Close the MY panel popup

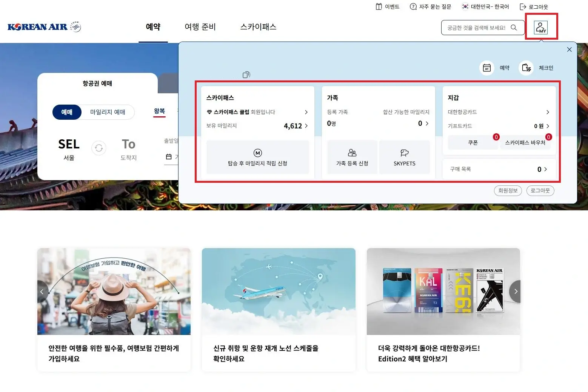tap(570, 49)
